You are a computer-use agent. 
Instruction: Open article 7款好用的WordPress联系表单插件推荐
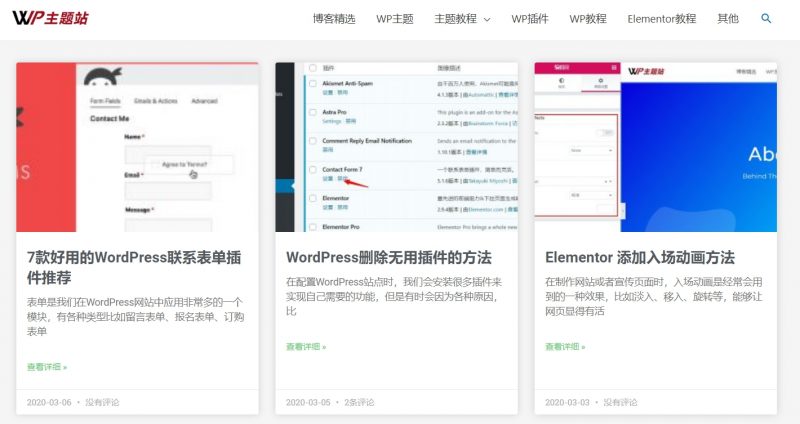tap(134, 267)
